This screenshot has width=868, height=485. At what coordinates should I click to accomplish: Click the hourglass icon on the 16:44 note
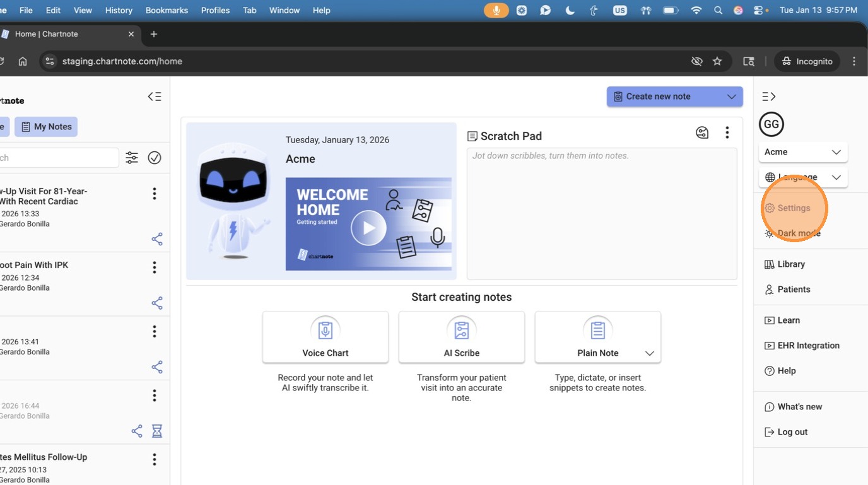(157, 431)
